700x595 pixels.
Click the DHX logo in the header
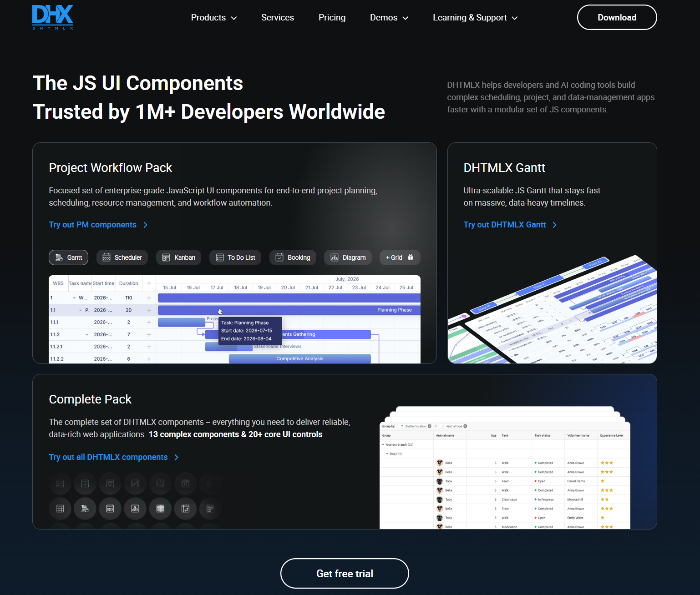click(53, 17)
